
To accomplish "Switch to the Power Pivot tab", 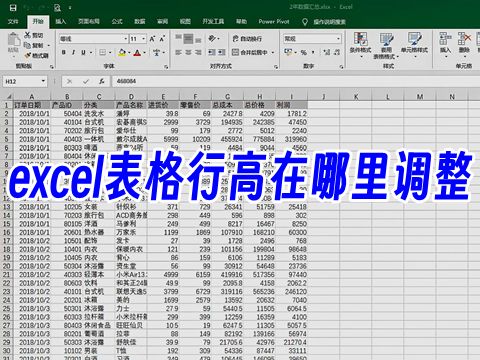I will pos(274,22).
